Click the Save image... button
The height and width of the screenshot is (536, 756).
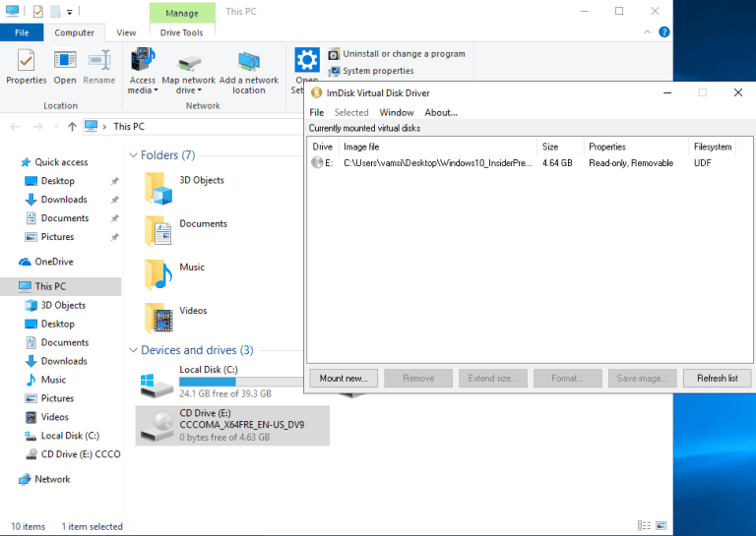[x=642, y=379]
